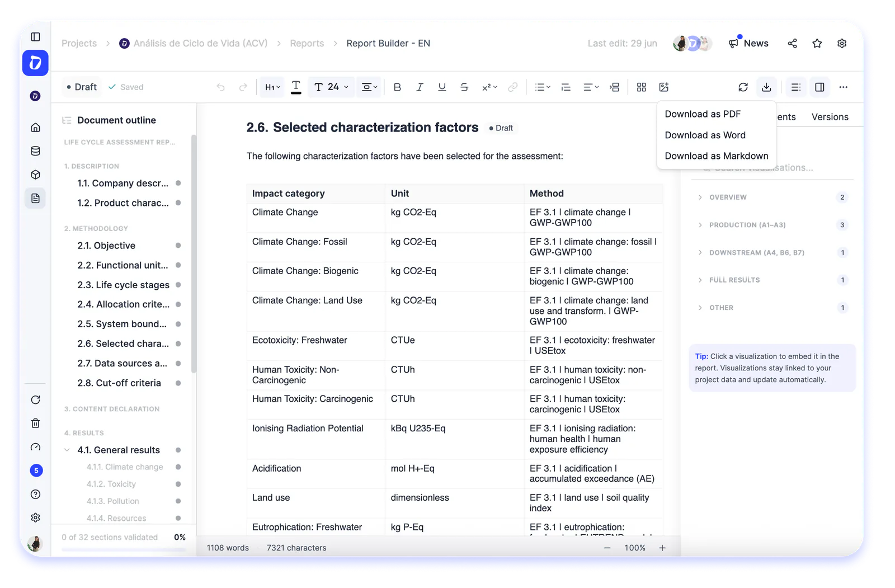The image size is (895, 588).
Task: Go to 1.1. Company description in outline
Action: coord(123,184)
